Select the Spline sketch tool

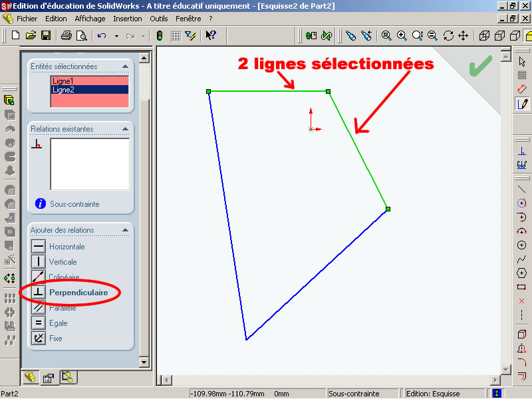522,259
